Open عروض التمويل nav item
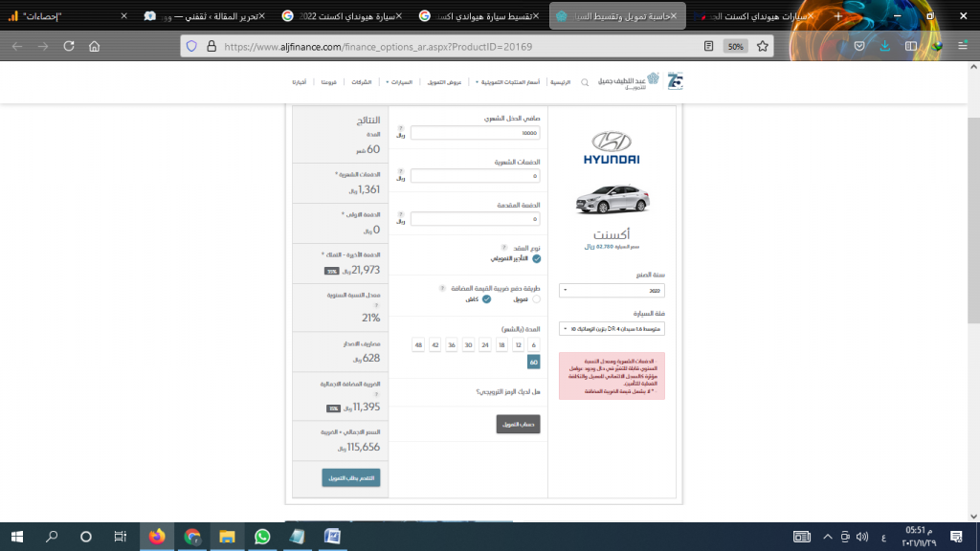 (x=444, y=82)
